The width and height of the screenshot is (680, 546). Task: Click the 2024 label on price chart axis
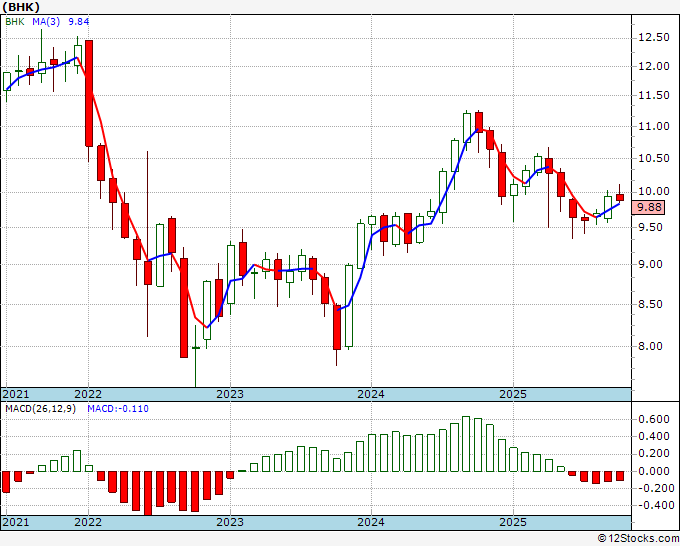coord(371,394)
